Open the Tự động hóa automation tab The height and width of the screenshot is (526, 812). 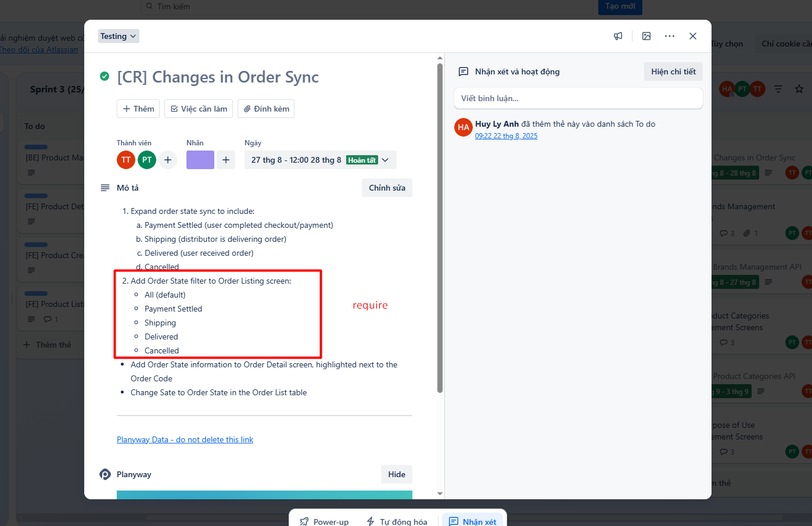pyautogui.click(x=397, y=521)
